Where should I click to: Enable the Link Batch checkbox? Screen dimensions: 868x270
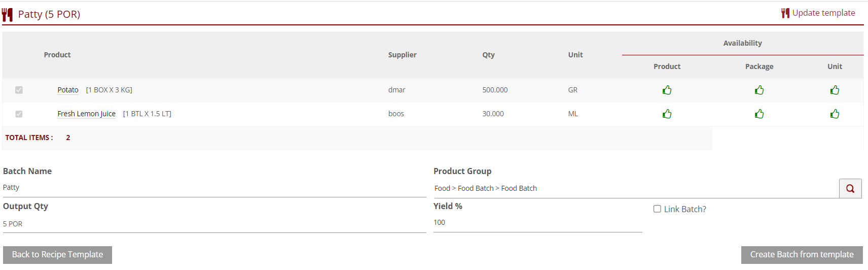point(657,209)
